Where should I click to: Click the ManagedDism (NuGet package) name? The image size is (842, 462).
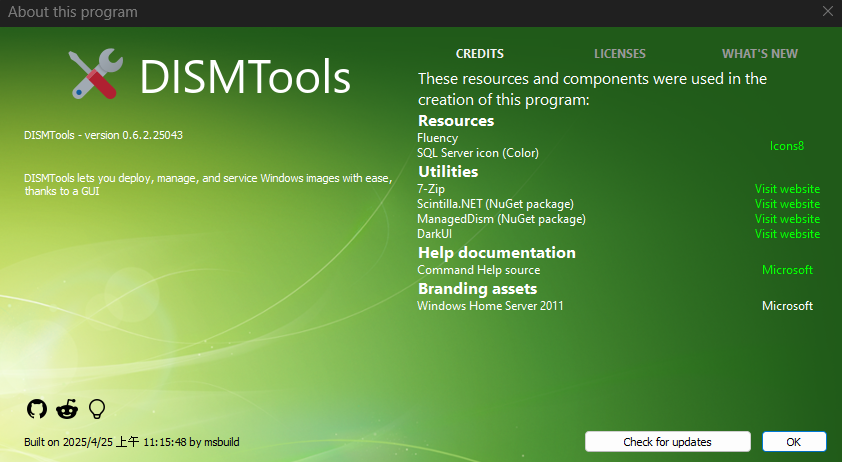pos(501,219)
